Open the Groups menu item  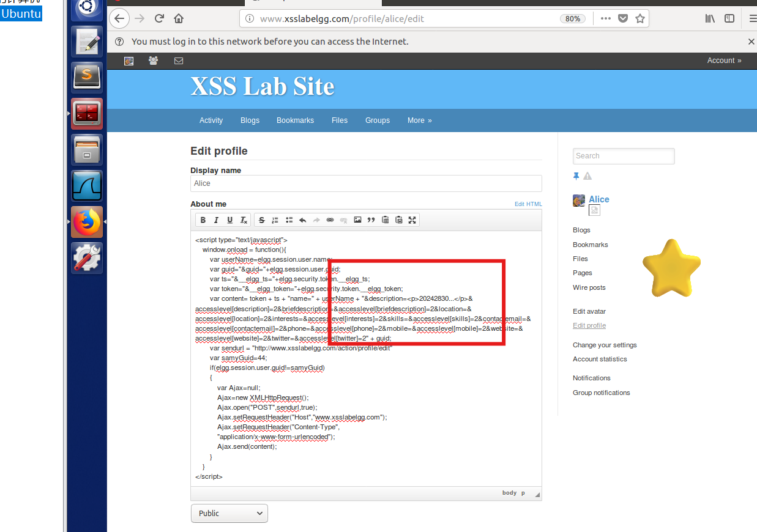(x=378, y=120)
